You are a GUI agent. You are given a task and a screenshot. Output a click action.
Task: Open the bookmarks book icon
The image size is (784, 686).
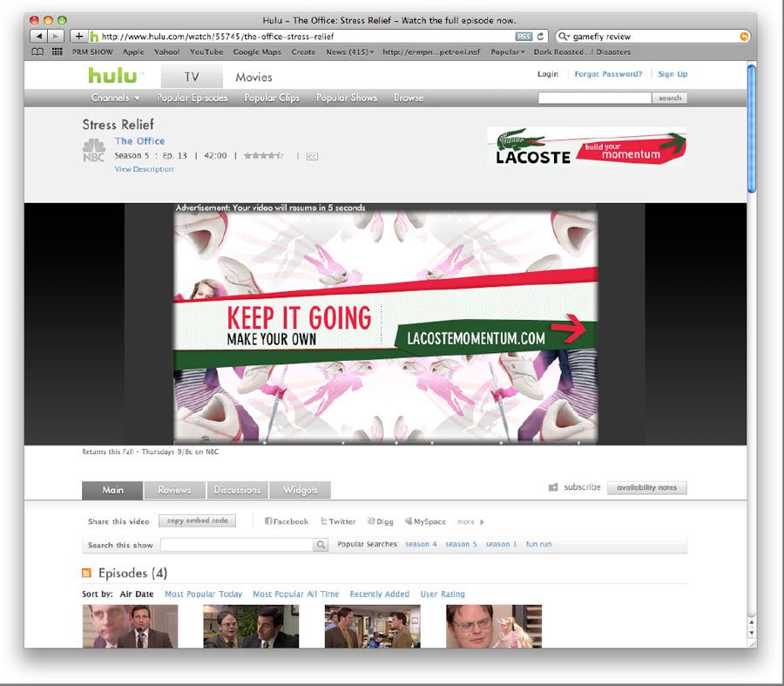(37, 51)
